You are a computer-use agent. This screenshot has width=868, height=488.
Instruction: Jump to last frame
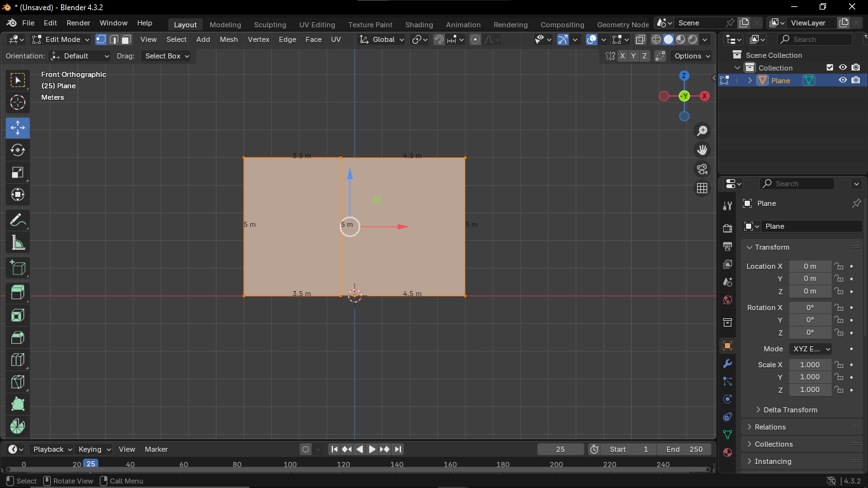pyautogui.click(x=398, y=449)
